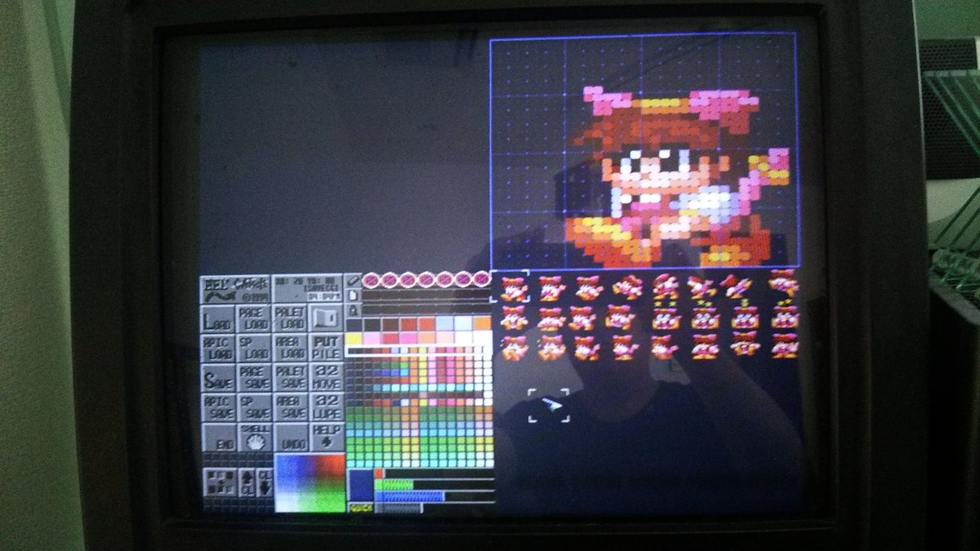Click the SP LOAD button
Image resolution: width=980 pixels, height=551 pixels.
[x=254, y=349]
